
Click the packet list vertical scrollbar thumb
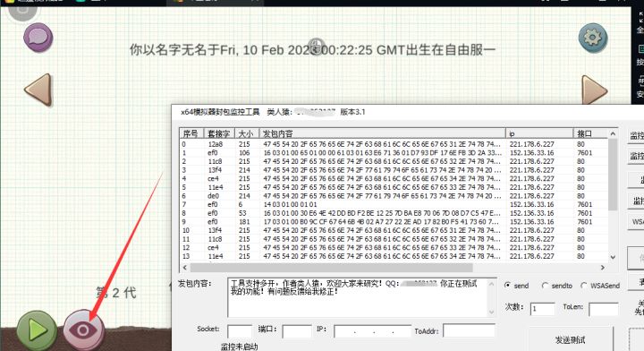pyautogui.click(x=613, y=175)
